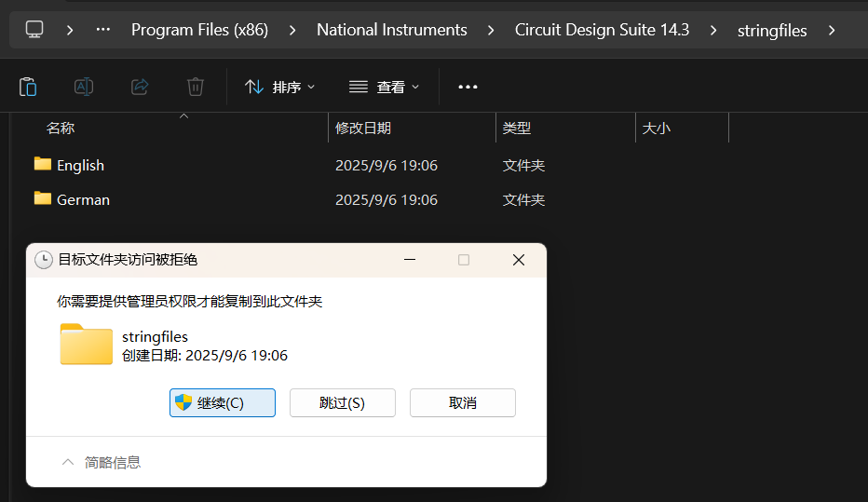Navigate to National Instruments breadcrumb
The width and height of the screenshot is (868, 502).
[x=392, y=30]
